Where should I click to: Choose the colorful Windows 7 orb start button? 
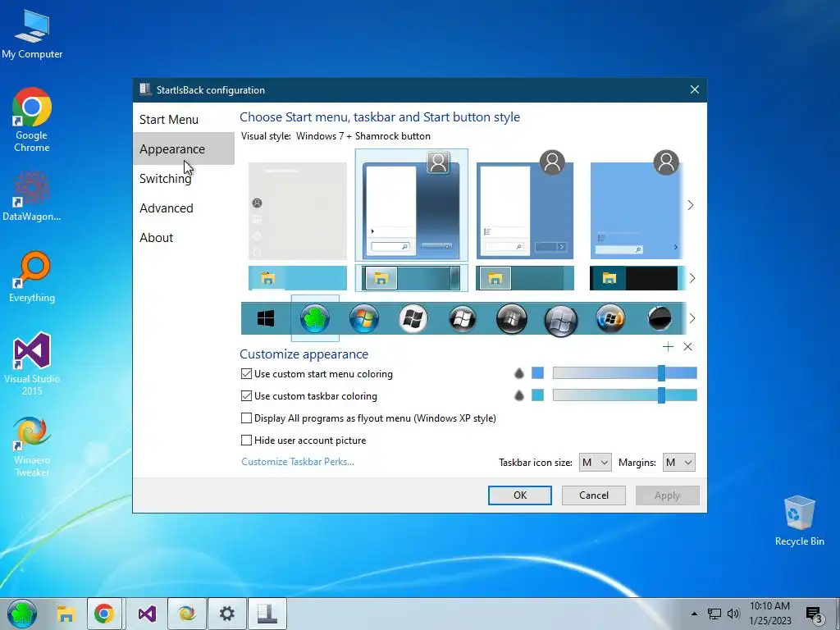(x=364, y=319)
